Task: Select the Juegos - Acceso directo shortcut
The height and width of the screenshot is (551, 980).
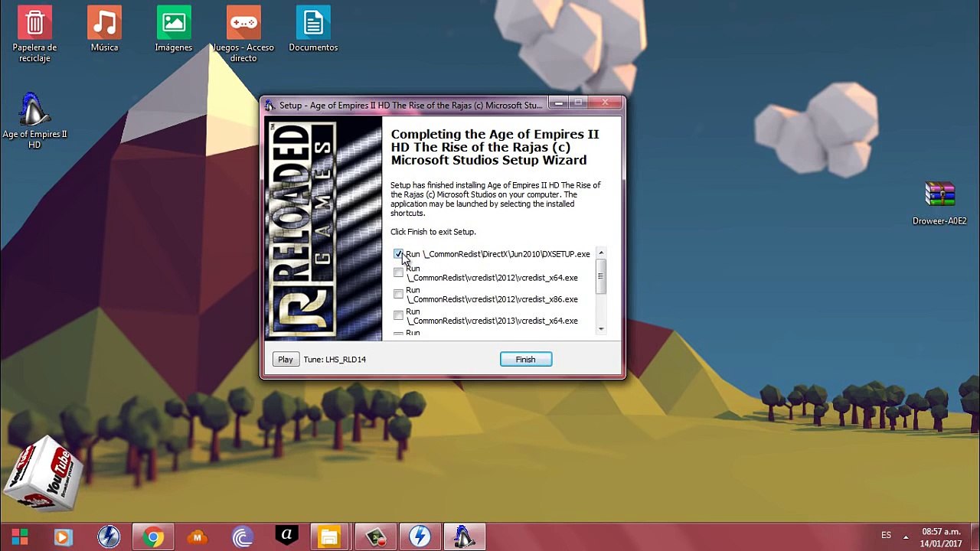Action: pyautogui.click(x=243, y=35)
